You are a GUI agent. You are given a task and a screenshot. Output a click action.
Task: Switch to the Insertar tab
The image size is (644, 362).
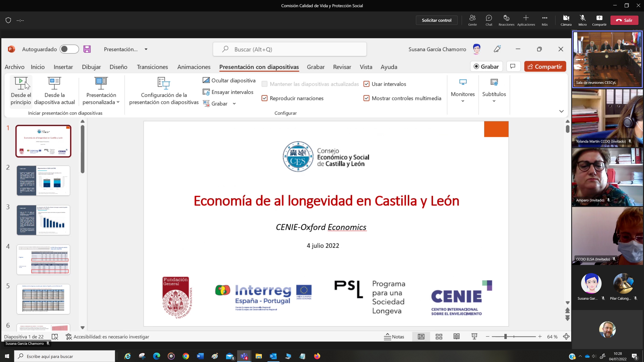(63, 67)
